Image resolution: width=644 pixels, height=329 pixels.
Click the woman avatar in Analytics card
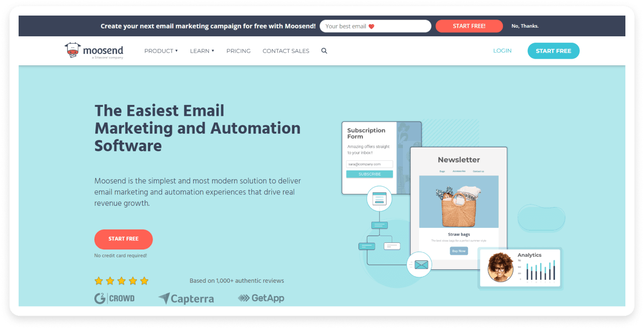coord(500,267)
